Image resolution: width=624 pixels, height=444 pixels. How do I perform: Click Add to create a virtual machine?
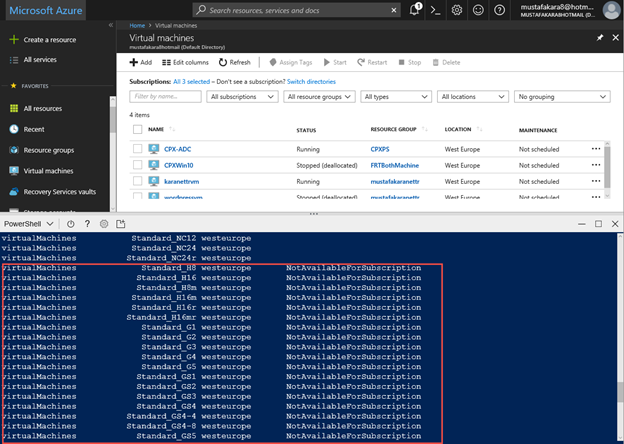tap(141, 62)
